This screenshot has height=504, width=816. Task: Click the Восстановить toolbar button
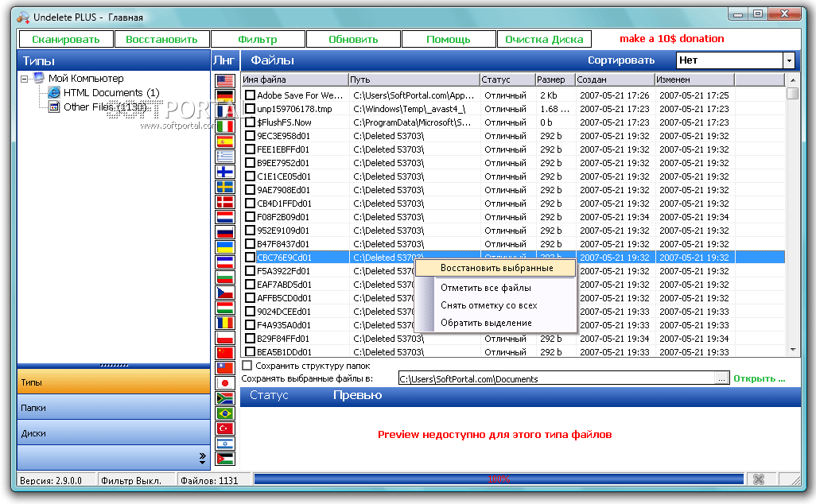(x=161, y=39)
